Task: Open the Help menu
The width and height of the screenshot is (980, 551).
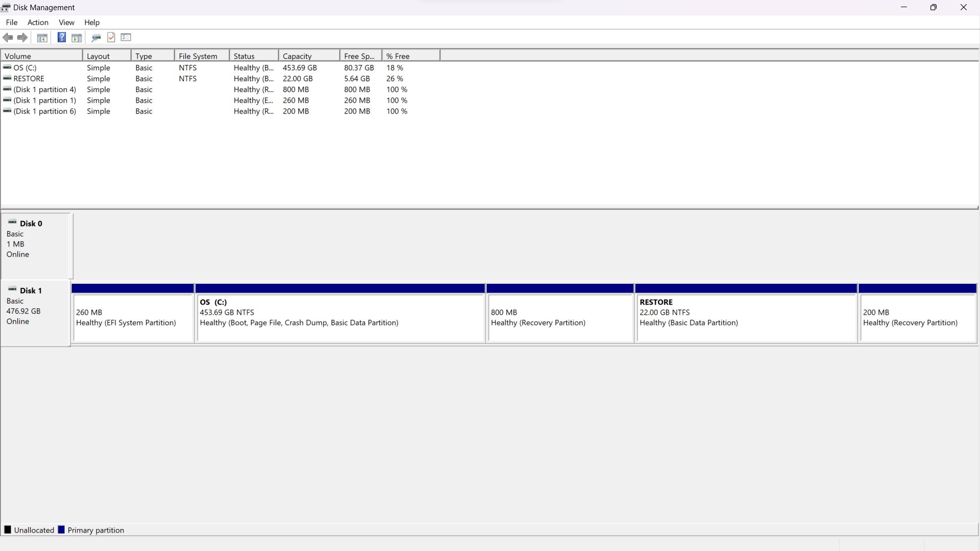Action: click(92, 22)
